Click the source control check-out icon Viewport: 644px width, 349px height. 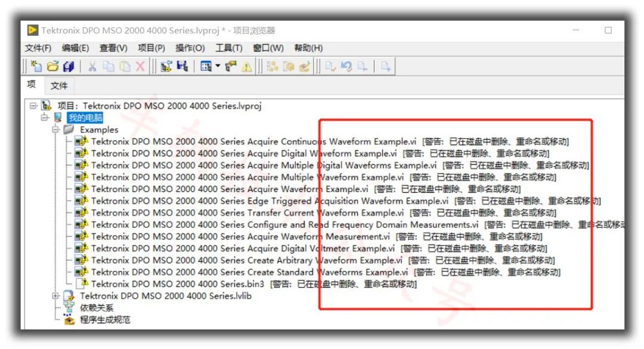[363, 66]
